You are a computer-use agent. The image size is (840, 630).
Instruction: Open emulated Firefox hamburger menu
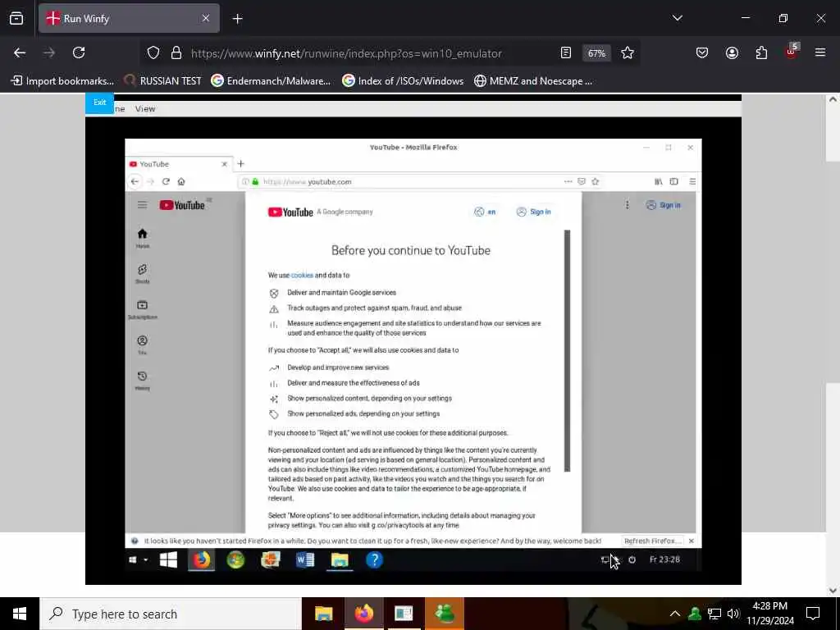point(692,181)
